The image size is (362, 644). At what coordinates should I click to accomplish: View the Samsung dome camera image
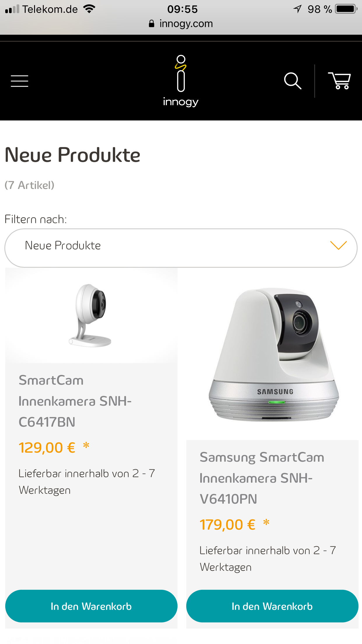pyautogui.click(x=273, y=355)
